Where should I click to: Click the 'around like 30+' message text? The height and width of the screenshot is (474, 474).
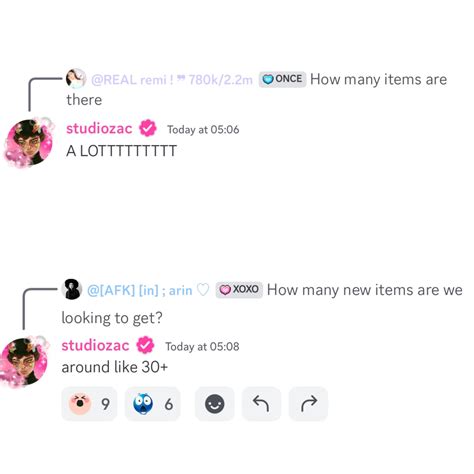click(115, 367)
